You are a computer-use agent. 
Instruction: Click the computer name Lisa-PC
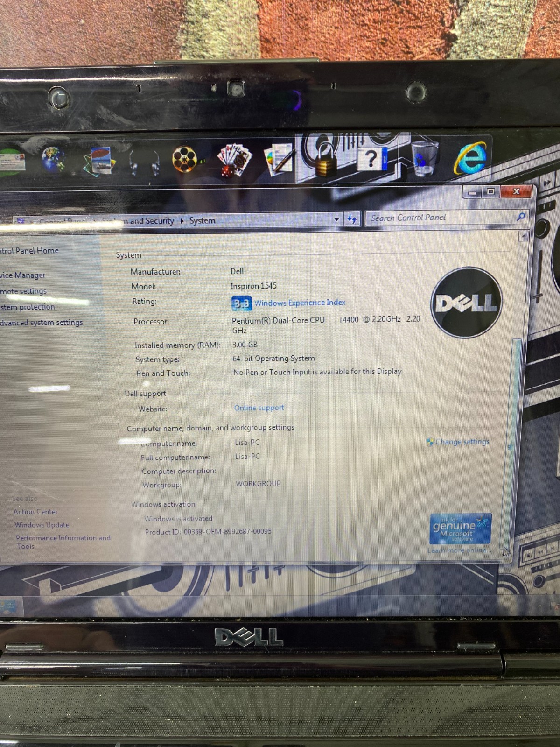tap(247, 442)
